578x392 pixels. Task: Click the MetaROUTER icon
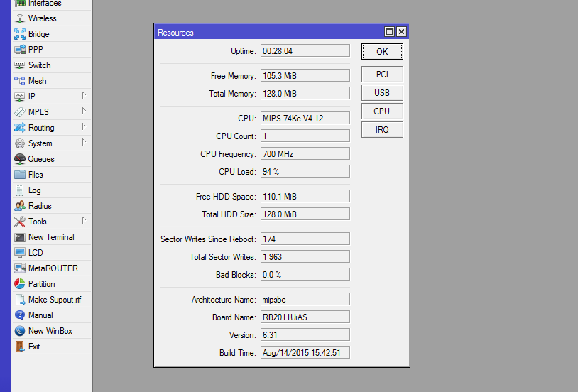[x=20, y=268]
